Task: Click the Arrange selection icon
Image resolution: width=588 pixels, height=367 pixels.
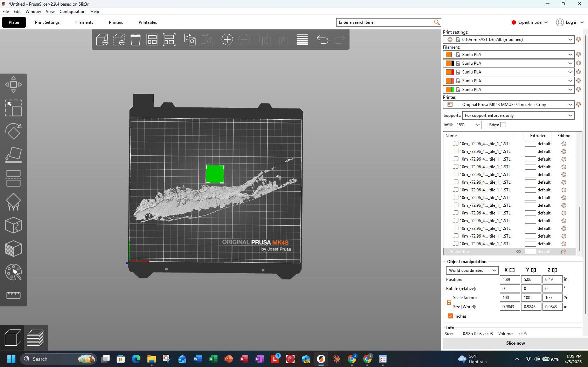Action: click(x=169, y=40)
